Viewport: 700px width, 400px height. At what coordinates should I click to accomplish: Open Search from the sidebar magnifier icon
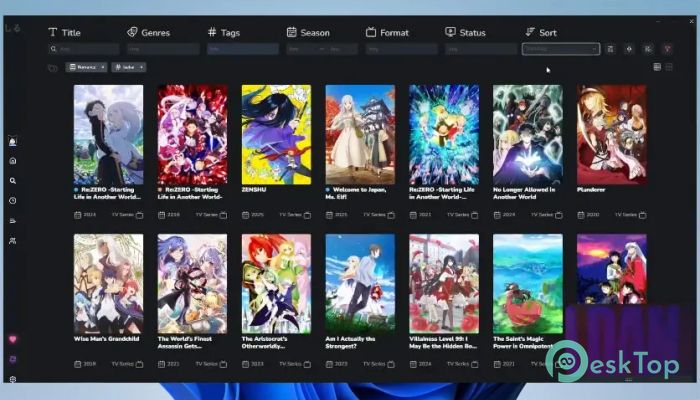click(x=12, y=181)
